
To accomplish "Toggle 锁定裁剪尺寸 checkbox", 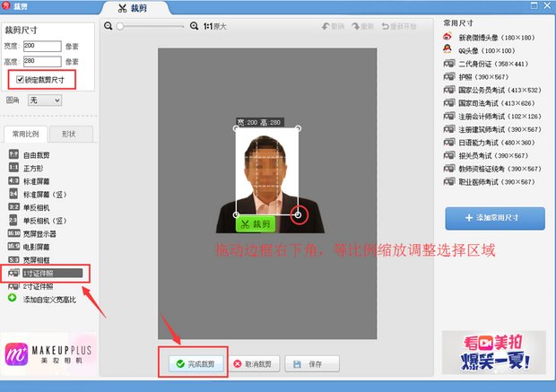I will click(x=20, y=80).
